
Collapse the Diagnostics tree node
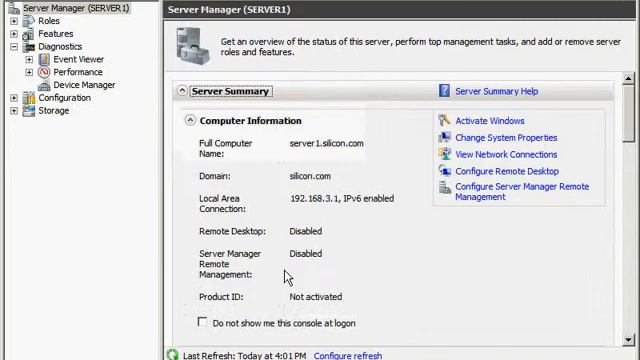14,47
